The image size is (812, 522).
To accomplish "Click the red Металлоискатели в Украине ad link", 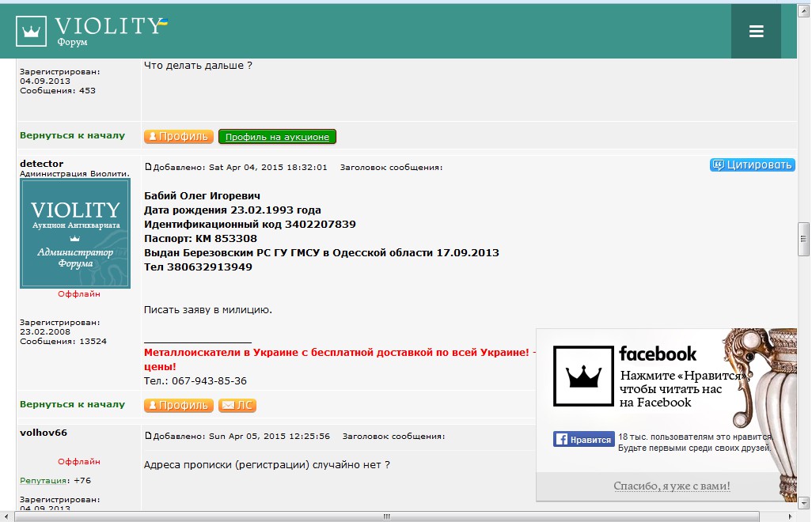I will coord(340,359).
